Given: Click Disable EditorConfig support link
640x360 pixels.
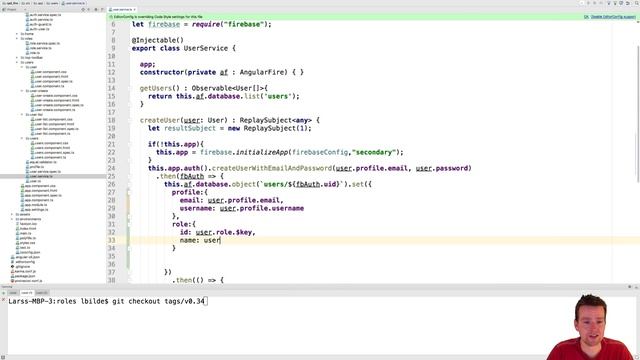Looking at the screenshot, I should point(613,17).
